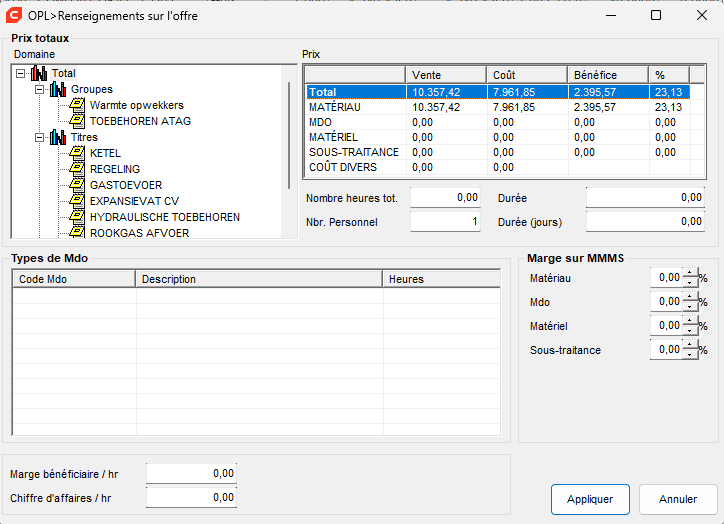The width and height of the screenshot is (724, 524).
Task: Select ROOKGAS AFVOER tree item
Action: 139,233
